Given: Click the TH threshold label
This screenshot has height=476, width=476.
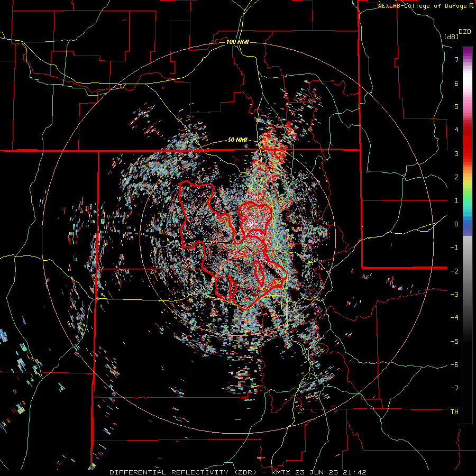Looking at the screenshot, I should pos(454,412).
